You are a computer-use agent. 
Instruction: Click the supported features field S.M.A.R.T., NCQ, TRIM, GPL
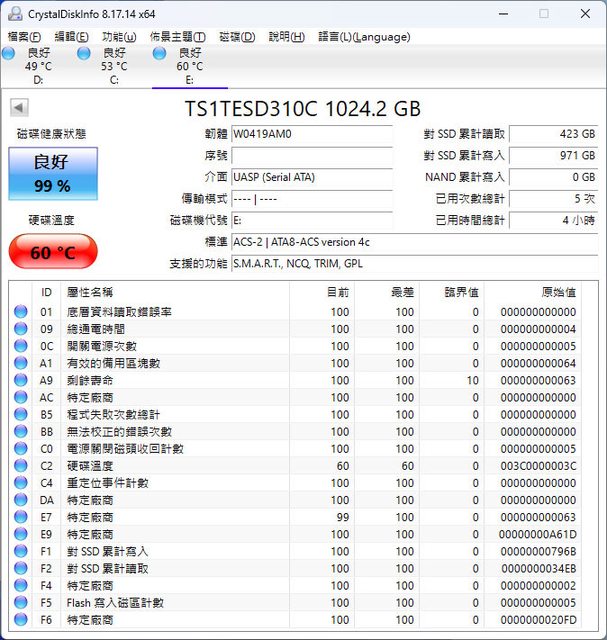pyautogui.click(x=414, y=264)
